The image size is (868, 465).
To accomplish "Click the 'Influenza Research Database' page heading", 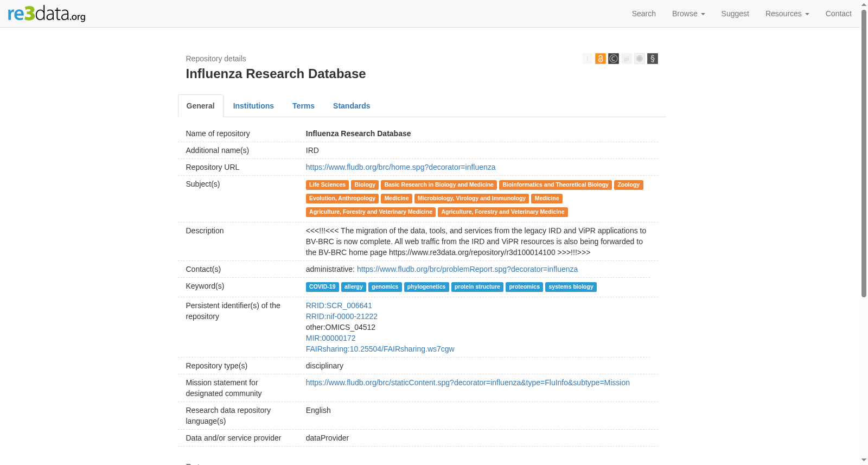I will click(276, 74).
